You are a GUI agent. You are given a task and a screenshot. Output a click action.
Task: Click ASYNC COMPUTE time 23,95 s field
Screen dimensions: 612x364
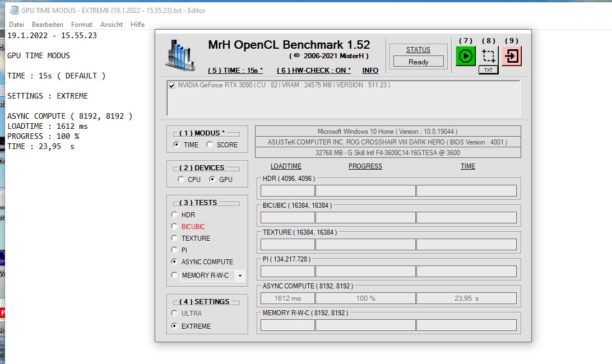466,298
